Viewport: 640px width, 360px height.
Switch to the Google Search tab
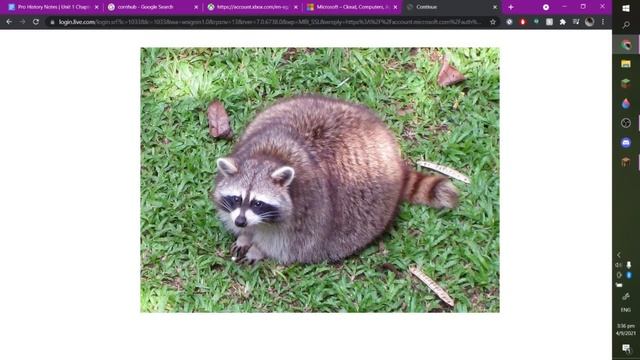151,7
